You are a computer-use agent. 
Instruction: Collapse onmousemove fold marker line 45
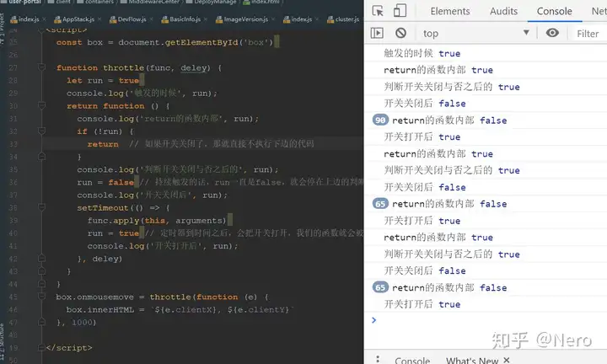pos(42,297)
